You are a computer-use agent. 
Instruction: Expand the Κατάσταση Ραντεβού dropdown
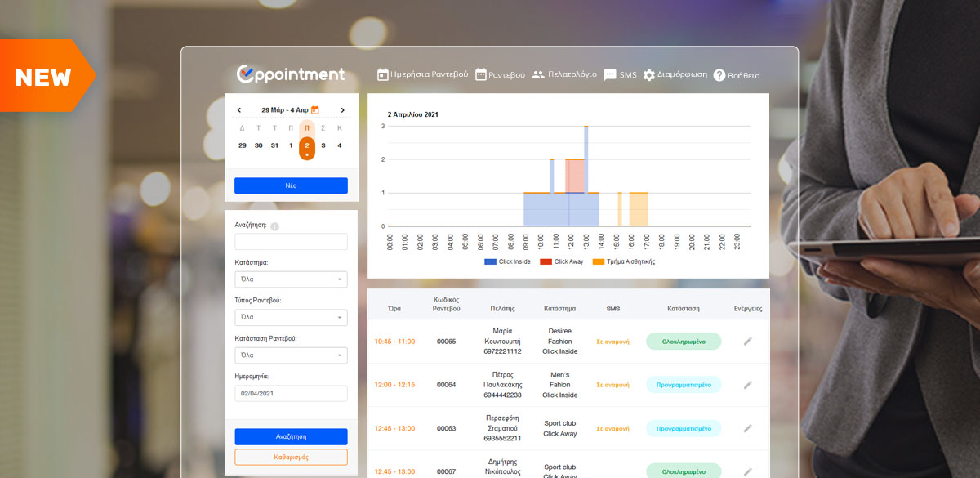point(290,355)
